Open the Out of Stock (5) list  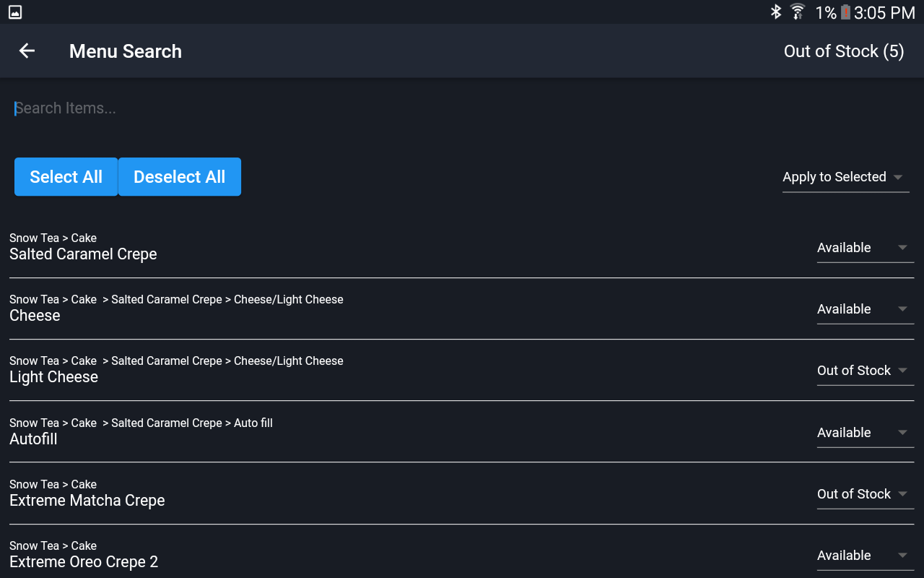point(844,51)
